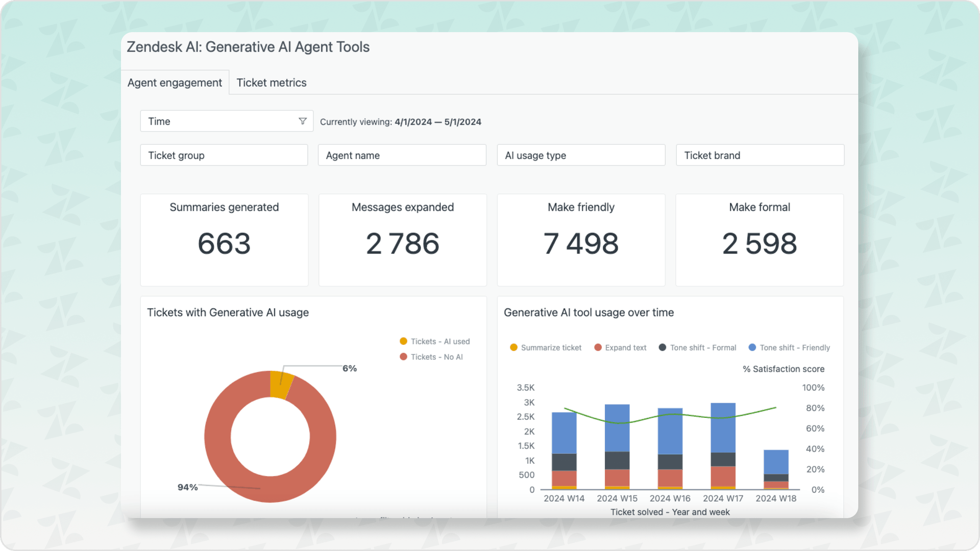This screenshot has height=551, width=980.
Task: Click the red 94% donut segment
Action: pos(271,489)
